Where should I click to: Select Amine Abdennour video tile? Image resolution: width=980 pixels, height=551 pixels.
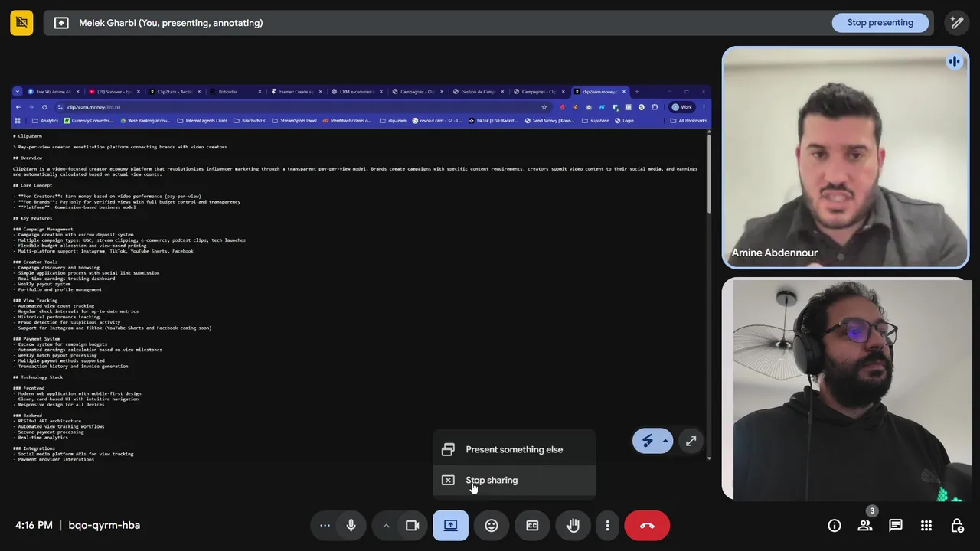(845, 158)
